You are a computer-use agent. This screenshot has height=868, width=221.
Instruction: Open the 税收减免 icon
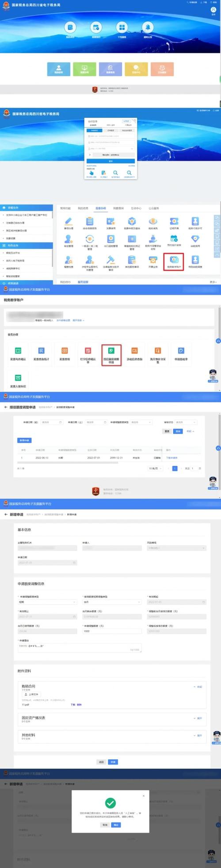(x=153, y=224)
